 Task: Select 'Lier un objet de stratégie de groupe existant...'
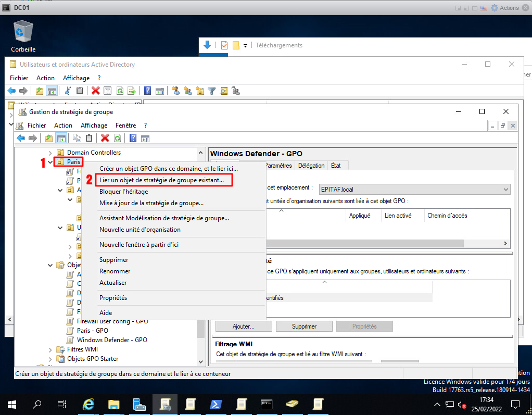click(162, 180)
